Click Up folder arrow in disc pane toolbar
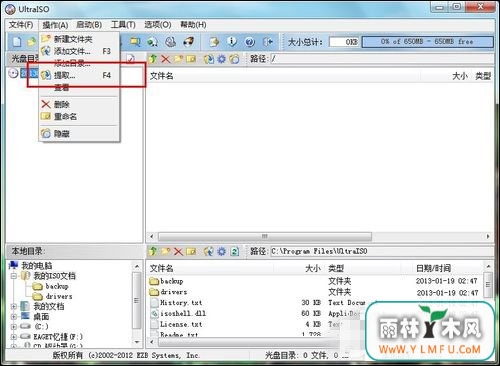This screenshot has width=500, height=366. tap(153, 59)
